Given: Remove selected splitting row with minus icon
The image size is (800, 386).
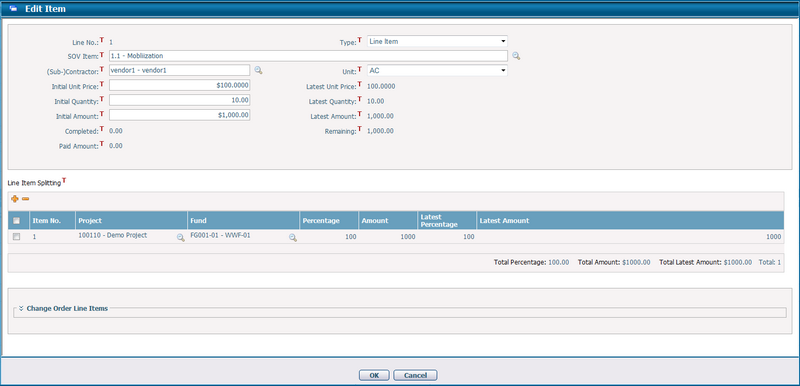Looking at the screenshot, I should [x=25, y=199].
